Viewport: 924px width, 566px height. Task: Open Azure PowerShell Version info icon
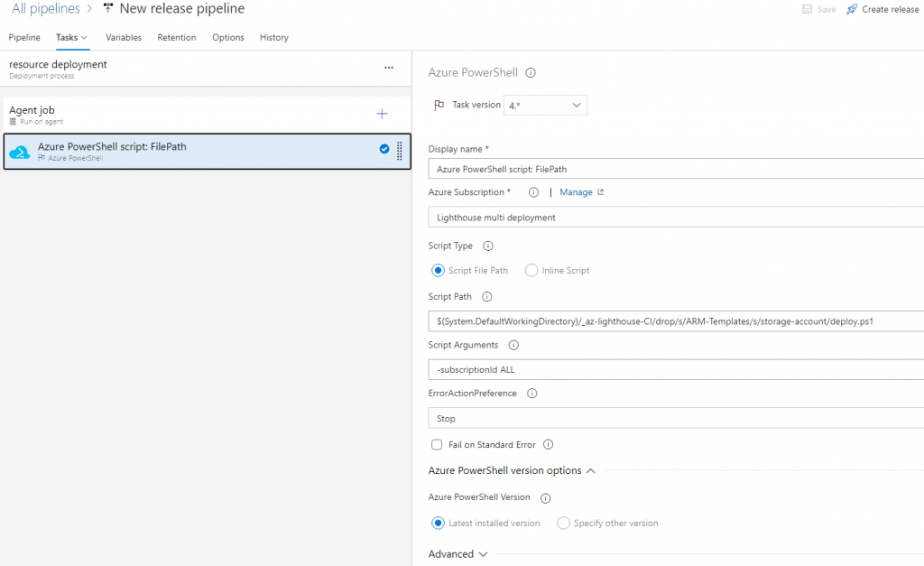tap(546, 498)
